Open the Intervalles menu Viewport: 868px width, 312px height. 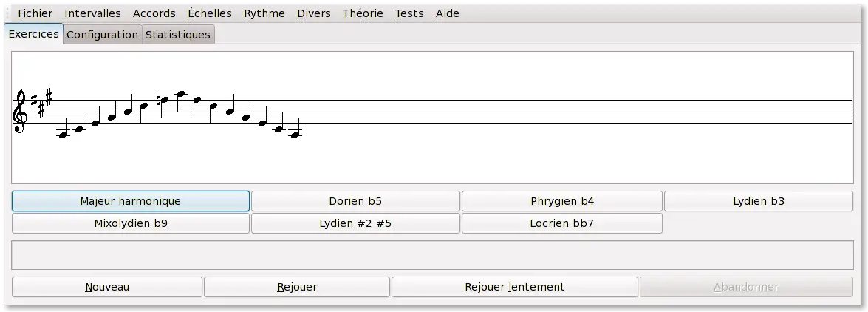click(x=92, y=13)
